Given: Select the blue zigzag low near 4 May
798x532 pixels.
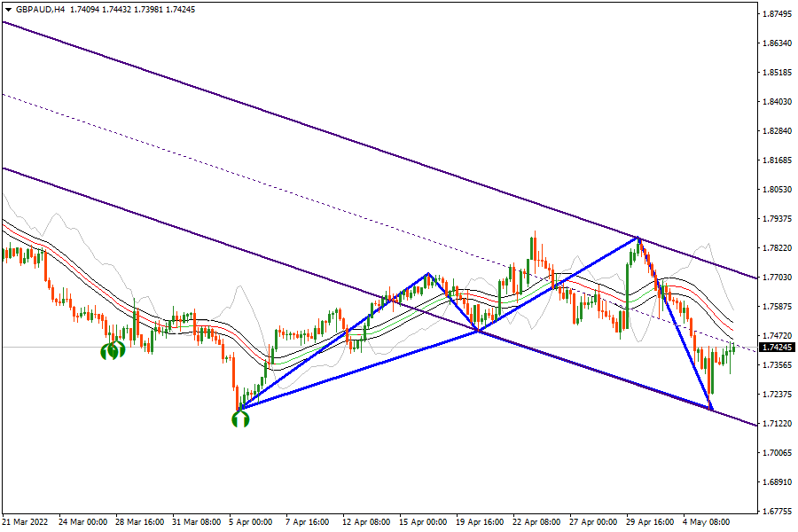Looking at the screenshot, I should [712, 409].
